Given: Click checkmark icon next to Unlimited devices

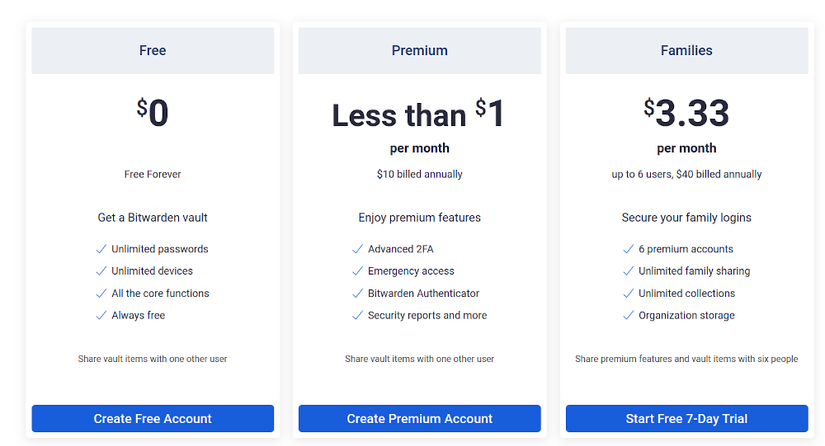Looking at the screenshot, I should pyautogui.click(x=101, y=271).
